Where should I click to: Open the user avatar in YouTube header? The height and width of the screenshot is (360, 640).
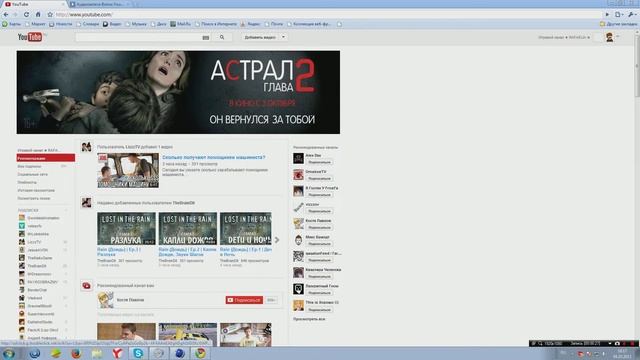click(x=609, y=37)
